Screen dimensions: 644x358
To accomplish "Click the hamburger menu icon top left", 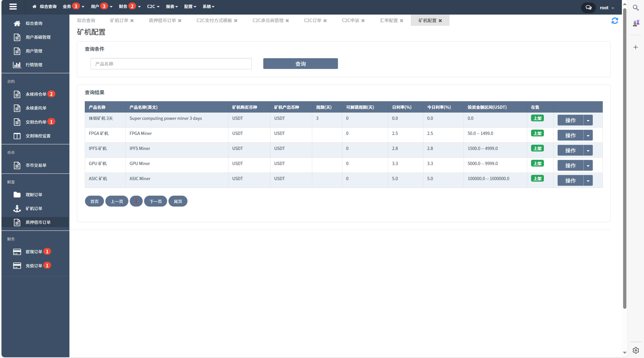I will tap(13, 6).
